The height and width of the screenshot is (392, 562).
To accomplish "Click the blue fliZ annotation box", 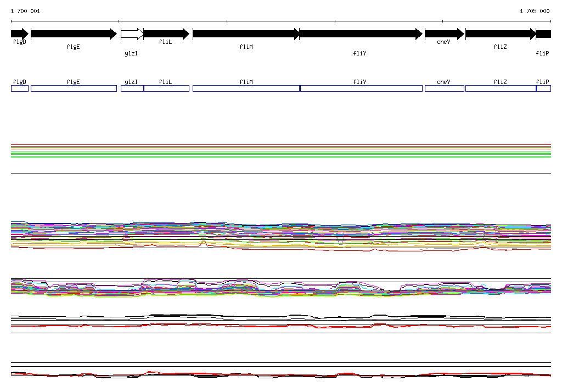I will coord(501,88).
